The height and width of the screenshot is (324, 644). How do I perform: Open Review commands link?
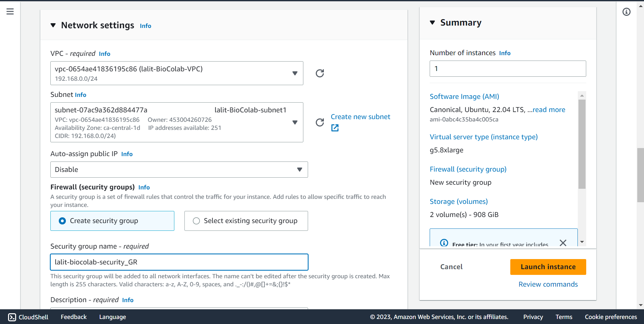click(548, 284)
